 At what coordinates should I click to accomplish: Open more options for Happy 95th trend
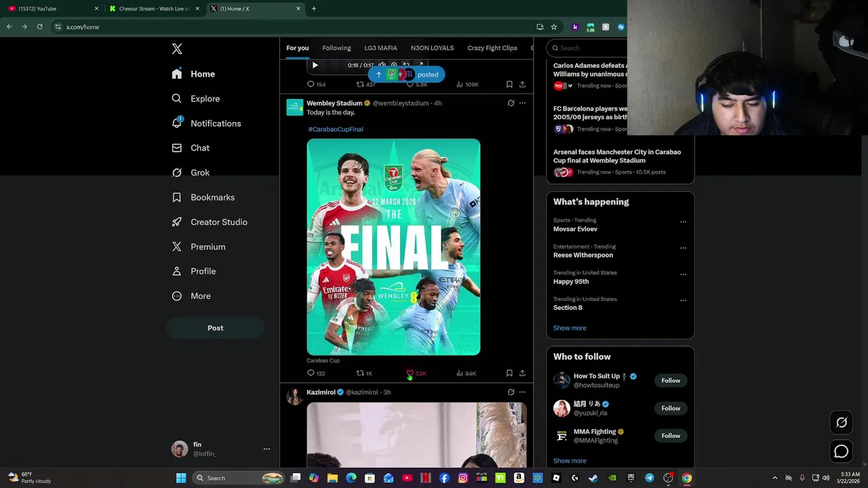tap(683, 274)
